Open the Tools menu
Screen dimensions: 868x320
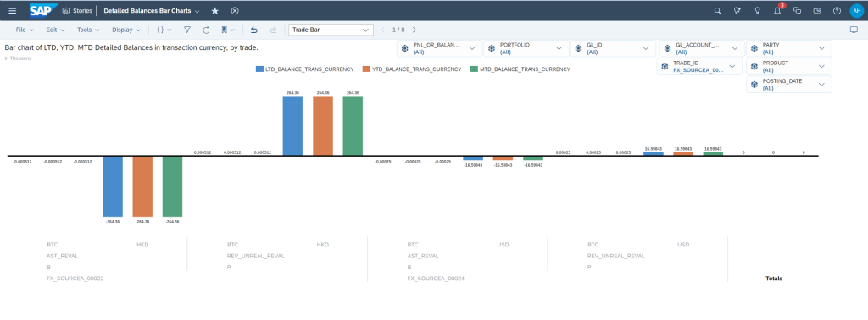pos(88,30)
